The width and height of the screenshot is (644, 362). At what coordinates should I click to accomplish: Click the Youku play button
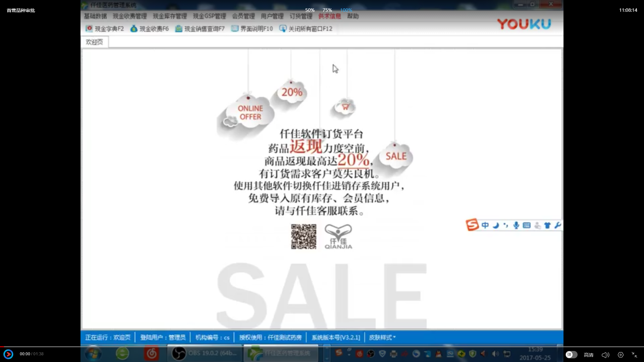click(x=8, y=354)
